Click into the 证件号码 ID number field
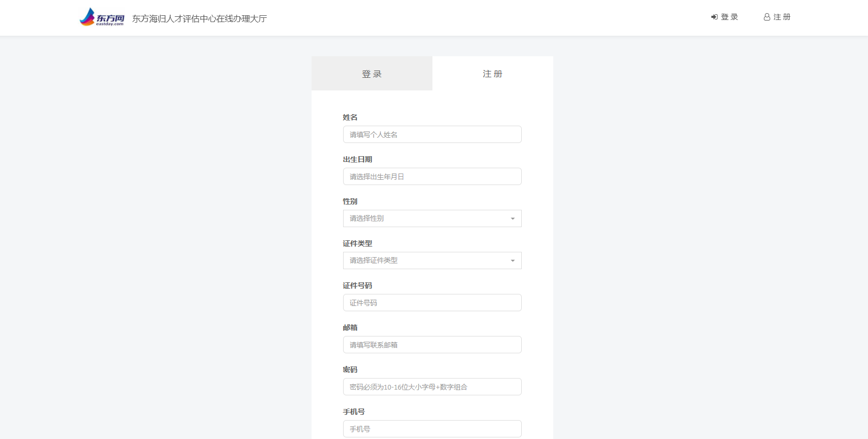 432,303
